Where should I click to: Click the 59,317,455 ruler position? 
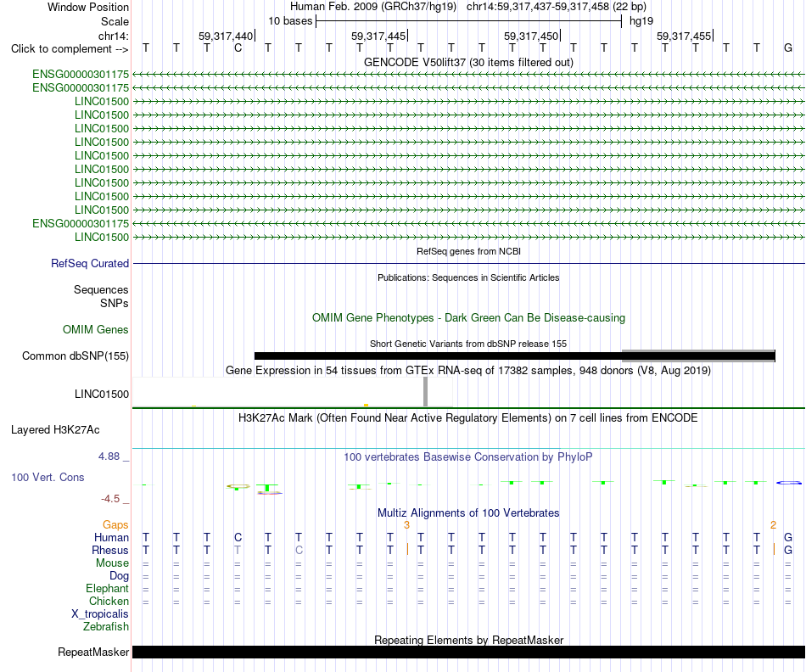(684, 36)
